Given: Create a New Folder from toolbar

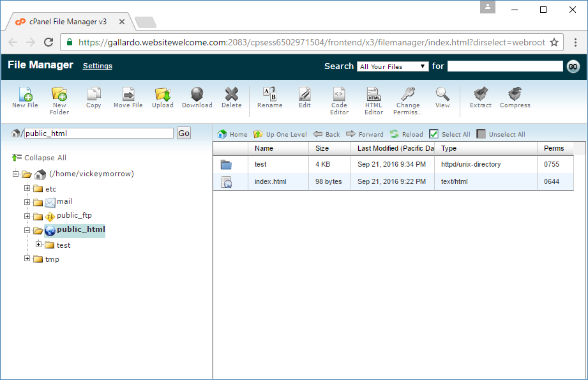Looking at the screenshot, I should click(x=59, y=94).
